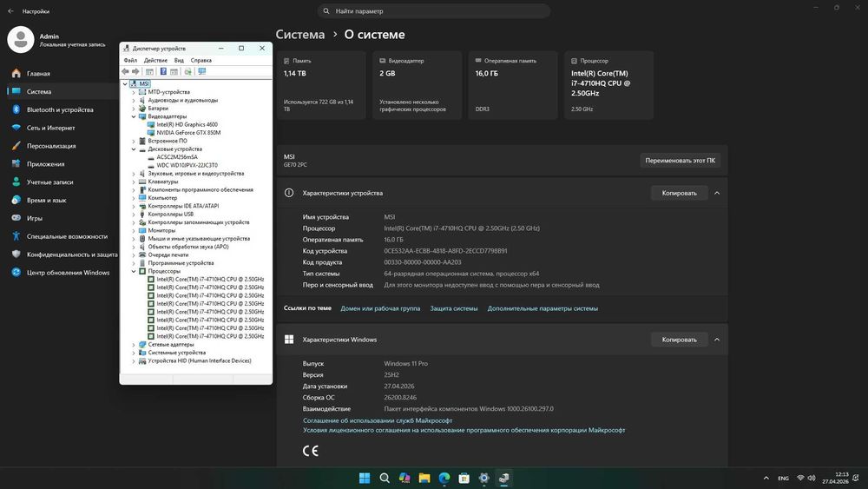The height and width of the screenshot is (489, 868).
Task: Open Bluetooth и устройства settings section
Action: pyautogui.click(x=59, y=110)
